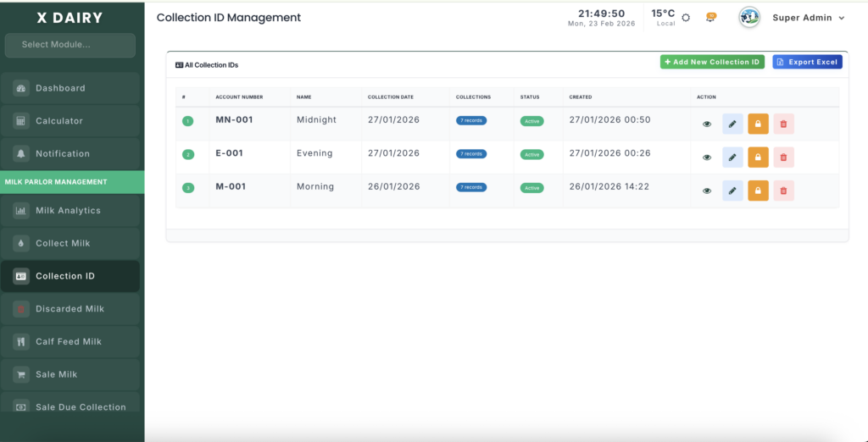Screen dimensions: 868x442
Task: Click the Super Admin profile avatar
Action: tap(749, 18)
